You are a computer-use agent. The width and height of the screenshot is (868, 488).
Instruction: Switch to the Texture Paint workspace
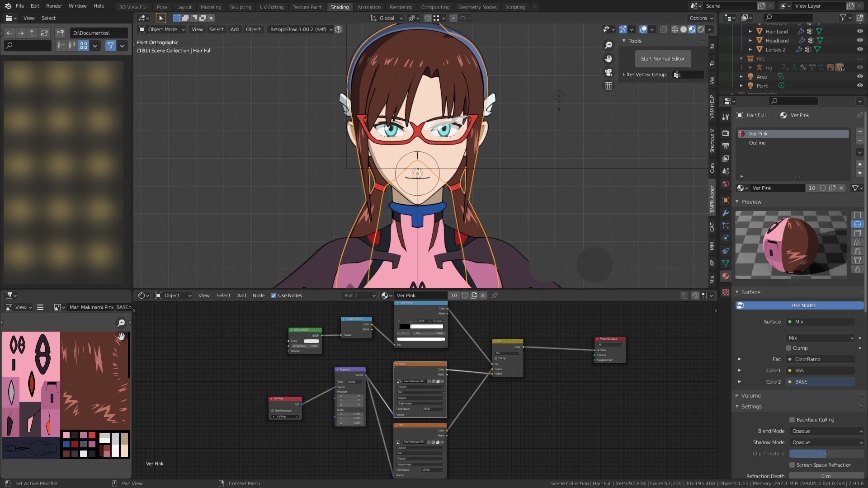307,7
